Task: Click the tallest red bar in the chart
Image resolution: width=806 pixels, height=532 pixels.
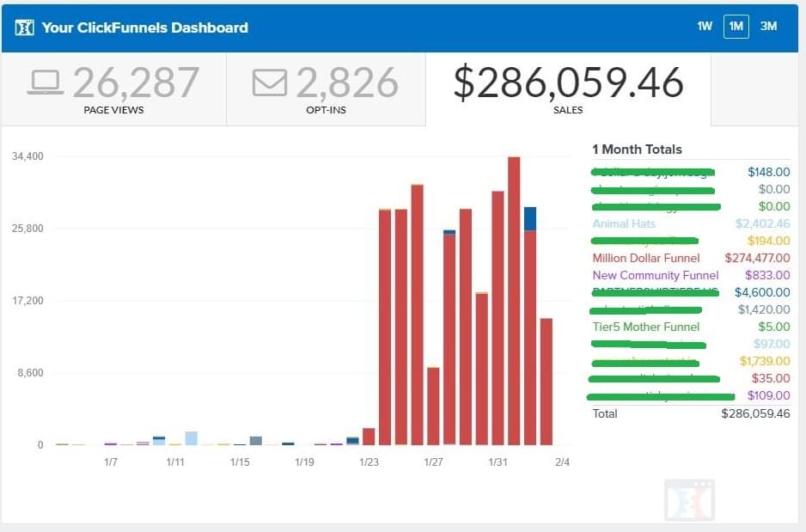Action: [x=514, y=301]
